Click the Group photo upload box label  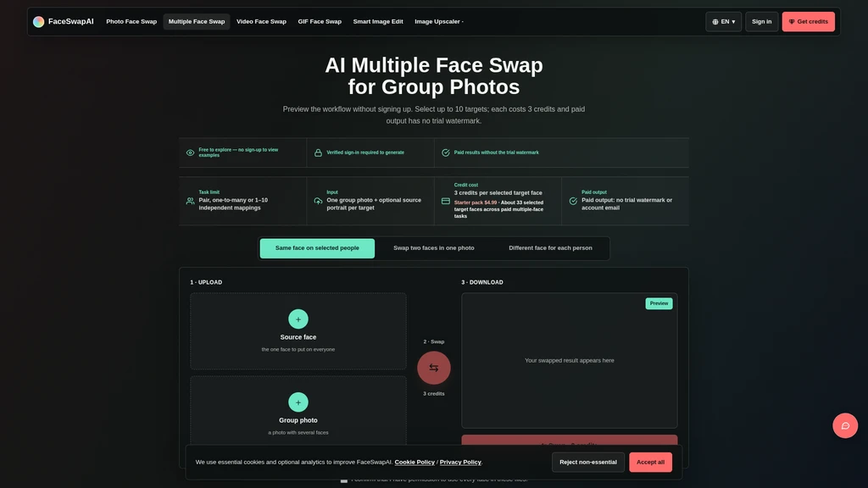click(298, 420)
